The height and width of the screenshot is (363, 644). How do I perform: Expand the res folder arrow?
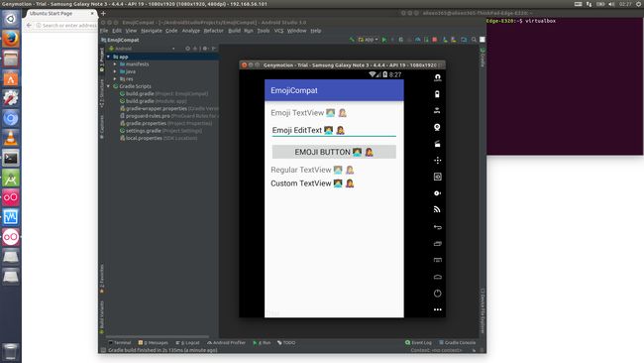click(x=115, y=79)
